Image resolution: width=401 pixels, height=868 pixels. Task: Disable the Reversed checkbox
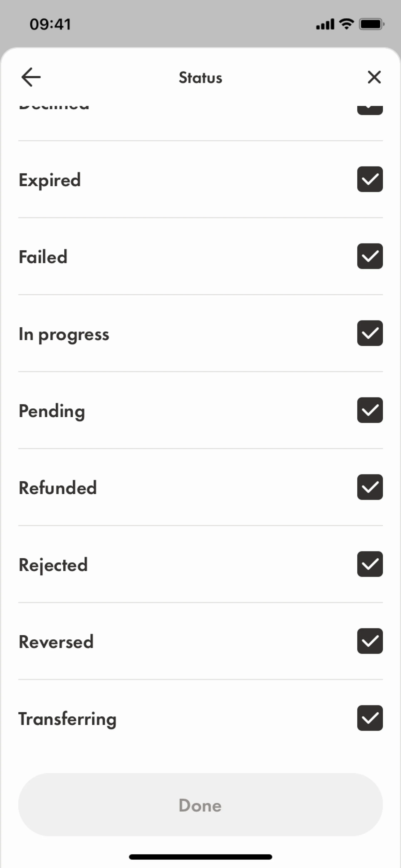(370, 641)
